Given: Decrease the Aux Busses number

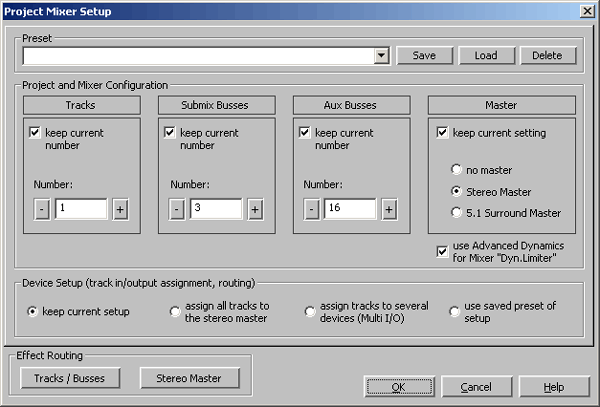Looking at the screenshot, I should 311,209.
